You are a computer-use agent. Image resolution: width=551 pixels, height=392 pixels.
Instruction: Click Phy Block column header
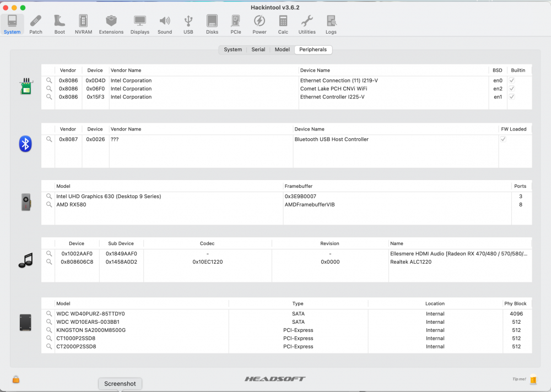click(516, 303)
